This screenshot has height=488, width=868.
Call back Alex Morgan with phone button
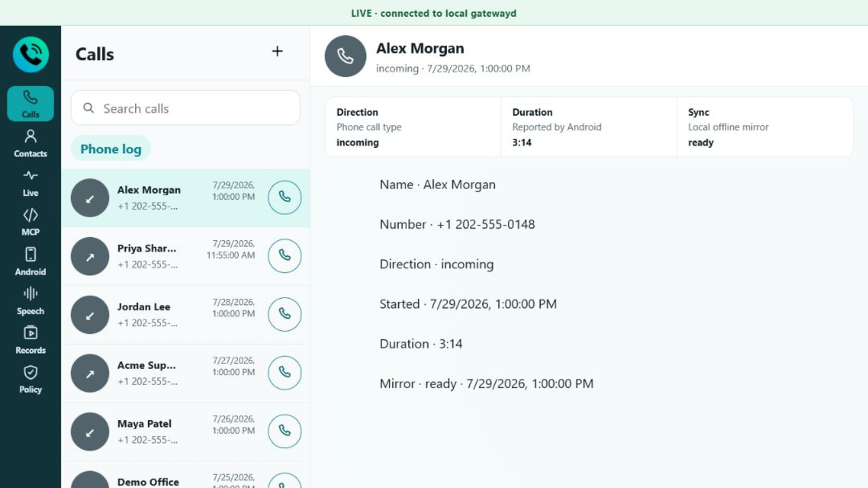284,197
